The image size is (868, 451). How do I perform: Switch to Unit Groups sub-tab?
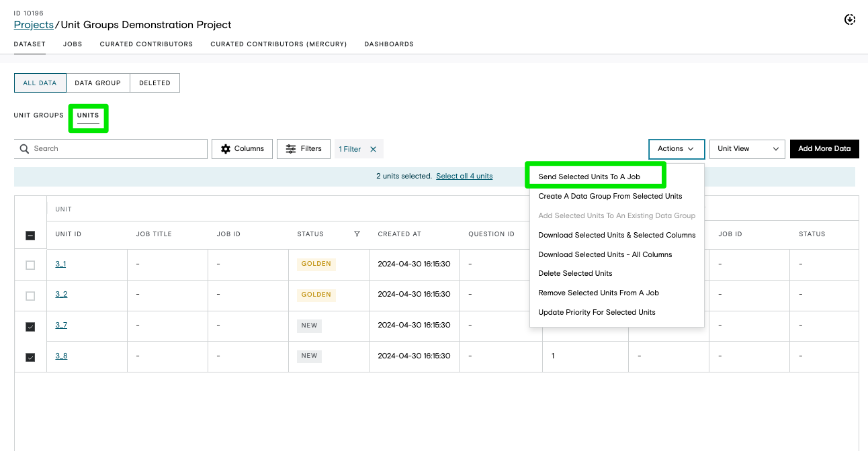(x=39, y=115)
